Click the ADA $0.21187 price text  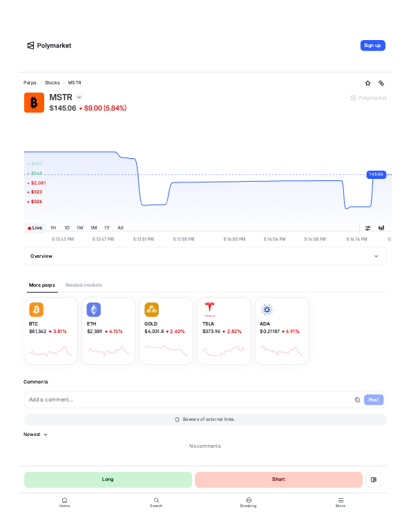tap(269, 332)
